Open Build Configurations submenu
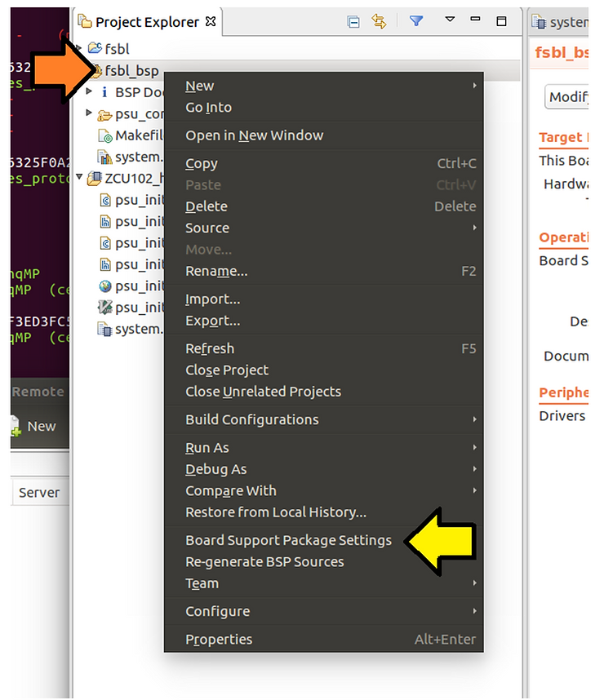Viewport: 604px width, 700px height. coord(324,419)
